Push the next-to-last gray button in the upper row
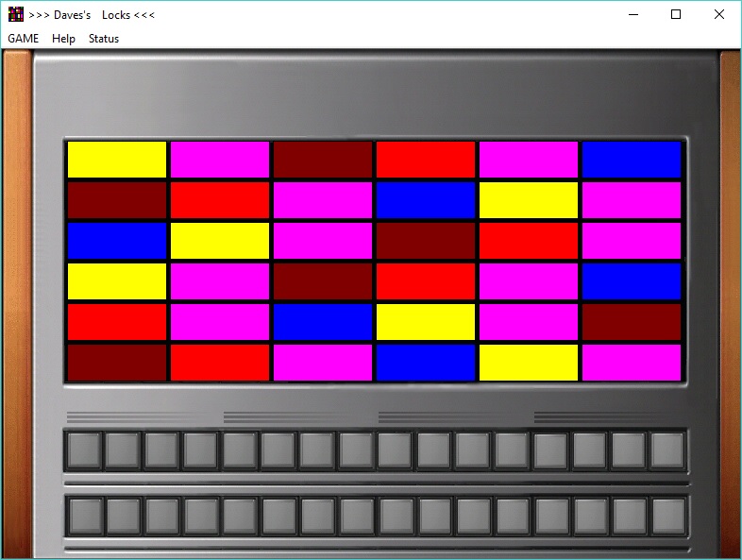Image resolution: width=742 pixels, height=560 pixels. click(630, 450)
